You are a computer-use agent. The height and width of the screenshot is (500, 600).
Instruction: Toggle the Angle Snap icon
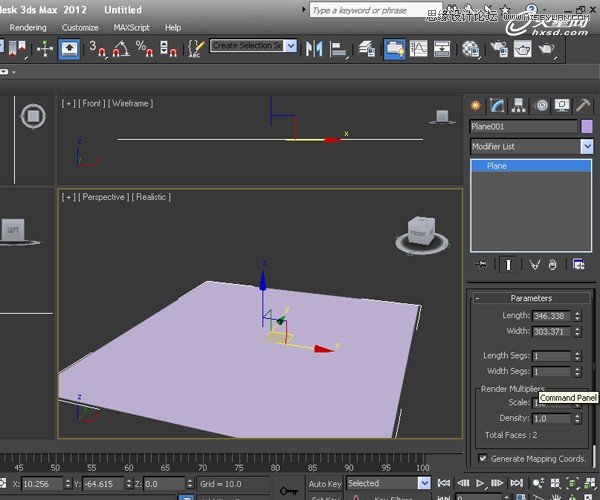pos(121,48)
